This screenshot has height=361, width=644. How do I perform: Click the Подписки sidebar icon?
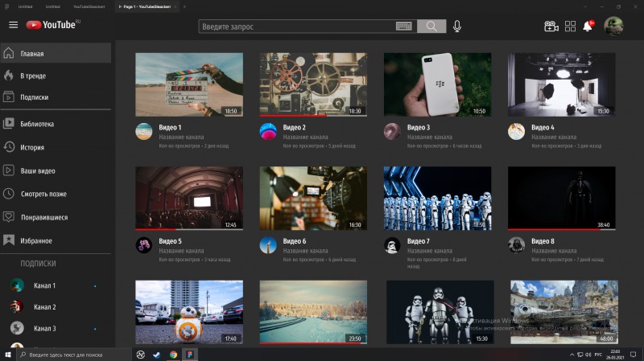coord(9,97)
